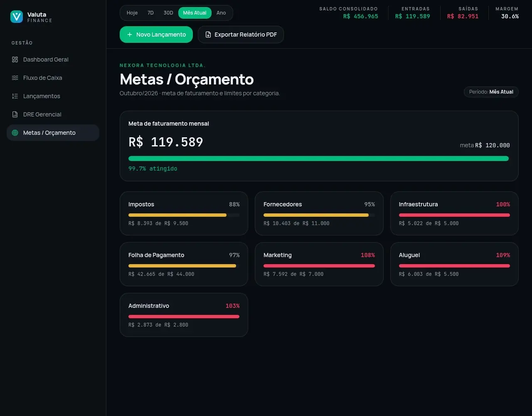Create a Novo Lançamento
The height and width of the screenshot is (416, 532).
pos(156,35)
